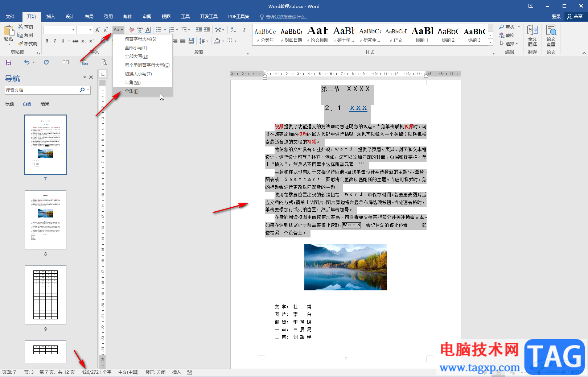Screen dimensions: 588x377
Task: Show or hide paragraph marks
Action: pyautogui.click(x=245, y=30)
